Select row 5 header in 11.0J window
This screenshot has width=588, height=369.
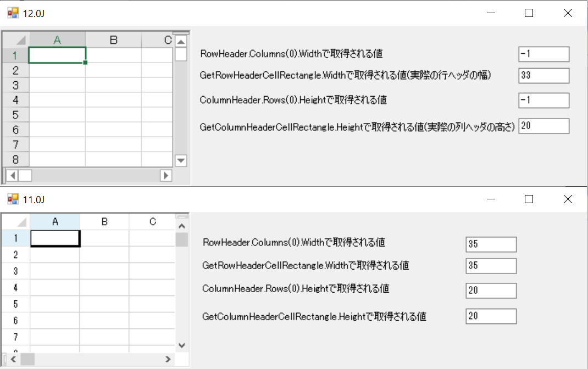point(16,304)
